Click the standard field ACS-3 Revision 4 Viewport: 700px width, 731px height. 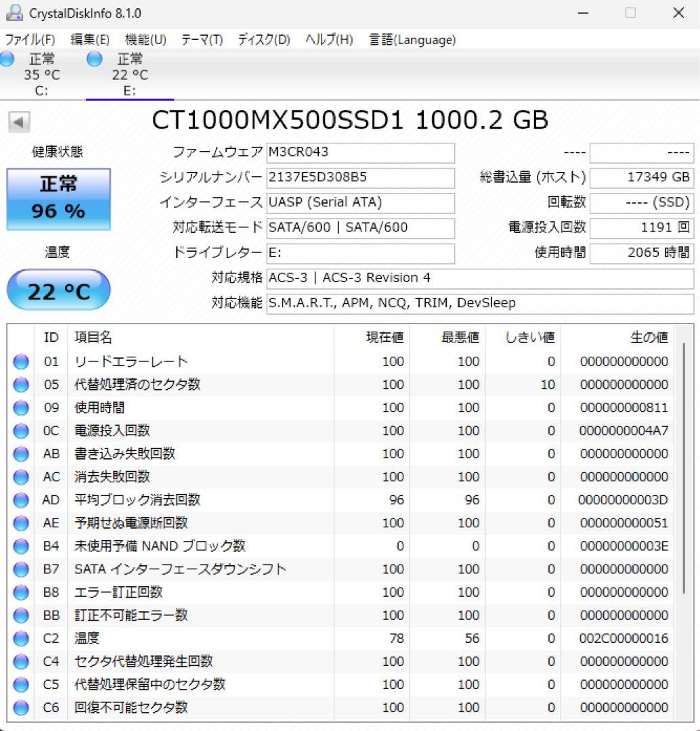[481, 279]
